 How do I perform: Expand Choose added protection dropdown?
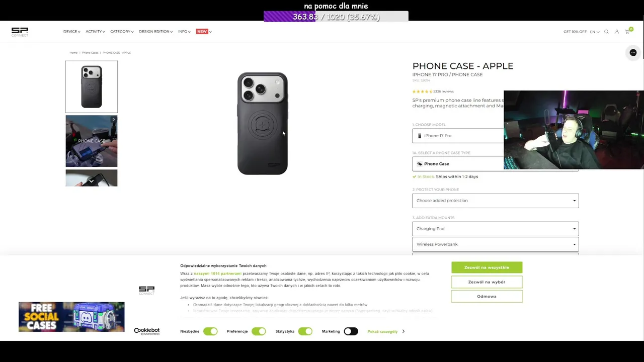(496, 201)
